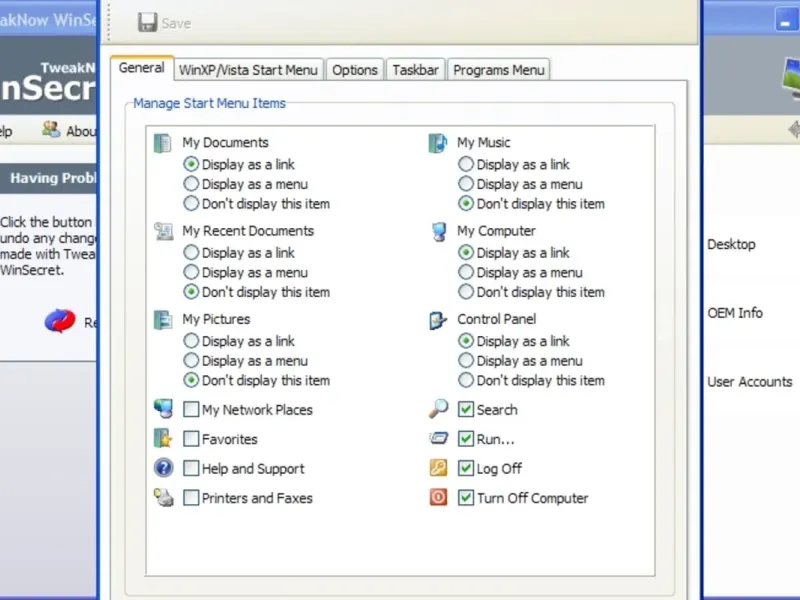The width and height of the screenshot is (800, 600).
Task: Click the Search magnifier icon
Action: tap(438, 409)
